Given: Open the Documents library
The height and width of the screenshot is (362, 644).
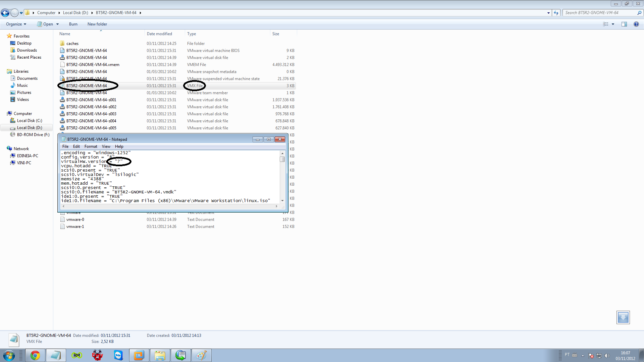Looking at the screenshot, I should pyautogui.click(x=27, y=78).
